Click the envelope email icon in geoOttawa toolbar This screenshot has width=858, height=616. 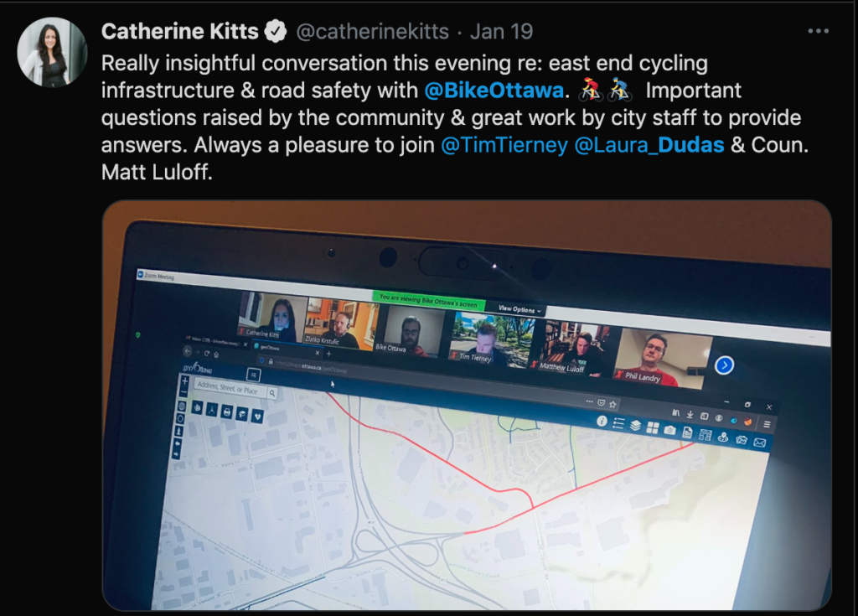759,443
